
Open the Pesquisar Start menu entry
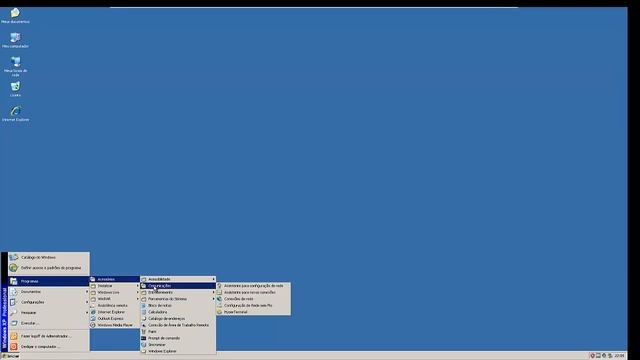coord(49,313)
